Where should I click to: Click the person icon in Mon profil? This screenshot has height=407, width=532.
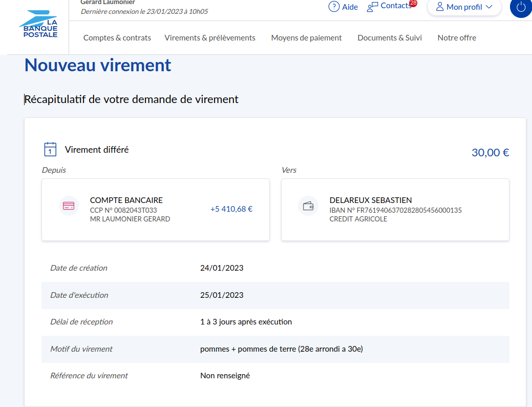tap(439, 7)
